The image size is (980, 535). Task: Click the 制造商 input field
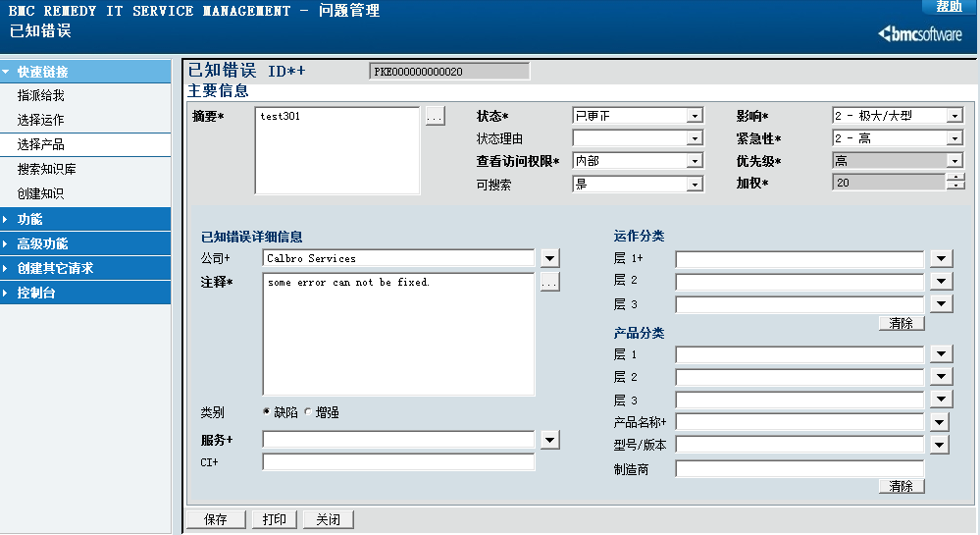[799, 468]
